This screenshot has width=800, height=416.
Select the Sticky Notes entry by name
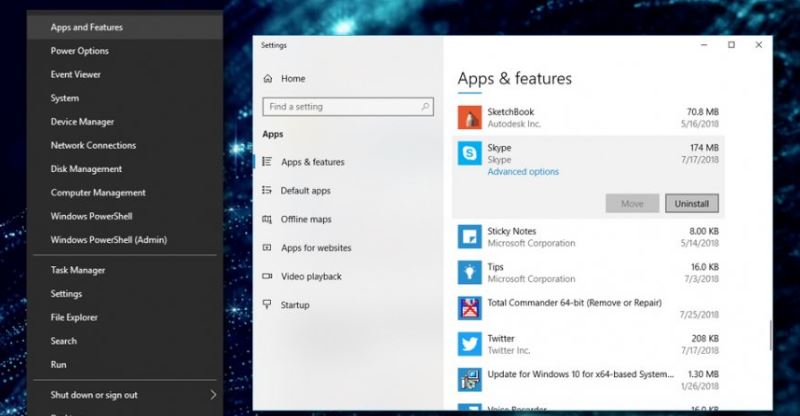click(x=512, y=231)
